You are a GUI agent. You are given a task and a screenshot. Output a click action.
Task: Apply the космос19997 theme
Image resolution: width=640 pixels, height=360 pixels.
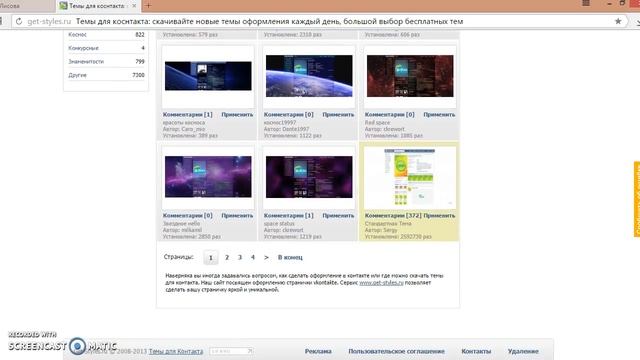coord(338,115)
